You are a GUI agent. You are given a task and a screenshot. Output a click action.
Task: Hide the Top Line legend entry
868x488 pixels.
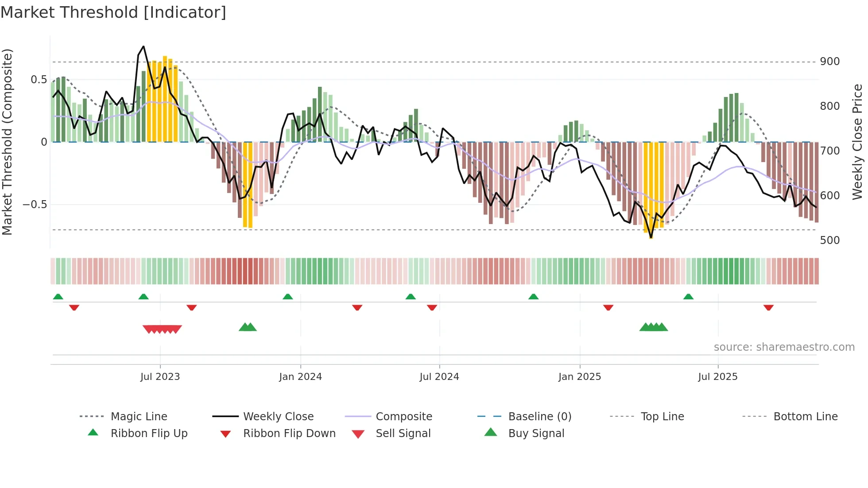coord(662,417)
